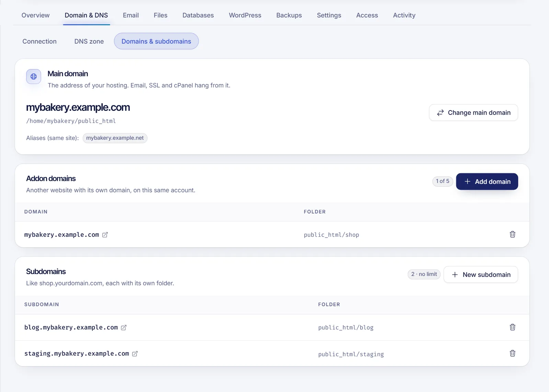This screenshot has width=549, height=392.
Task: Click the DOMAIN column header in Addon domains
Action: 36,212
